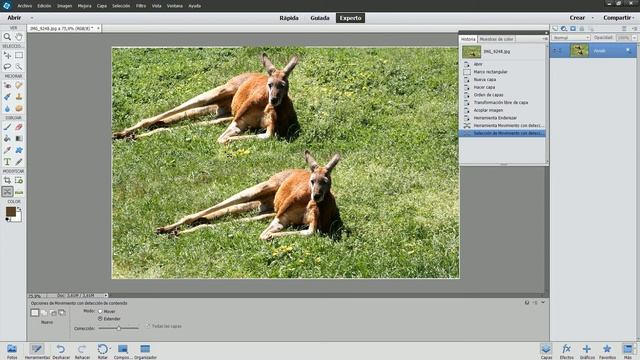Select the Rectangular Marquee tool
The image size is (640, 360).
[19, 55]
